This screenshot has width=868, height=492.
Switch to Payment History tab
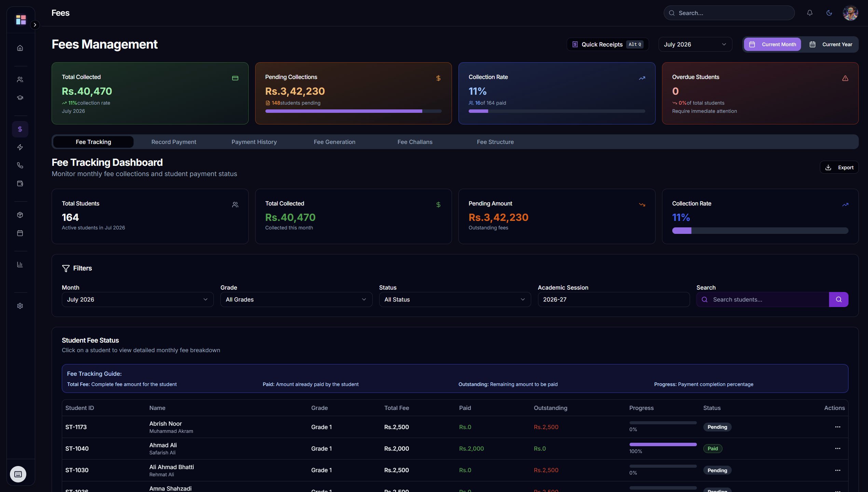pyautogui.click(x=254, y=142)
